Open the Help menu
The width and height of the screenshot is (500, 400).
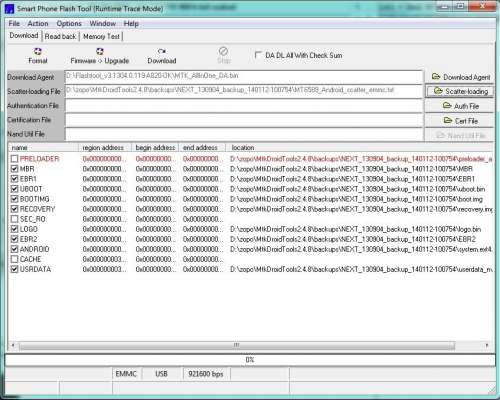(131, 24)
